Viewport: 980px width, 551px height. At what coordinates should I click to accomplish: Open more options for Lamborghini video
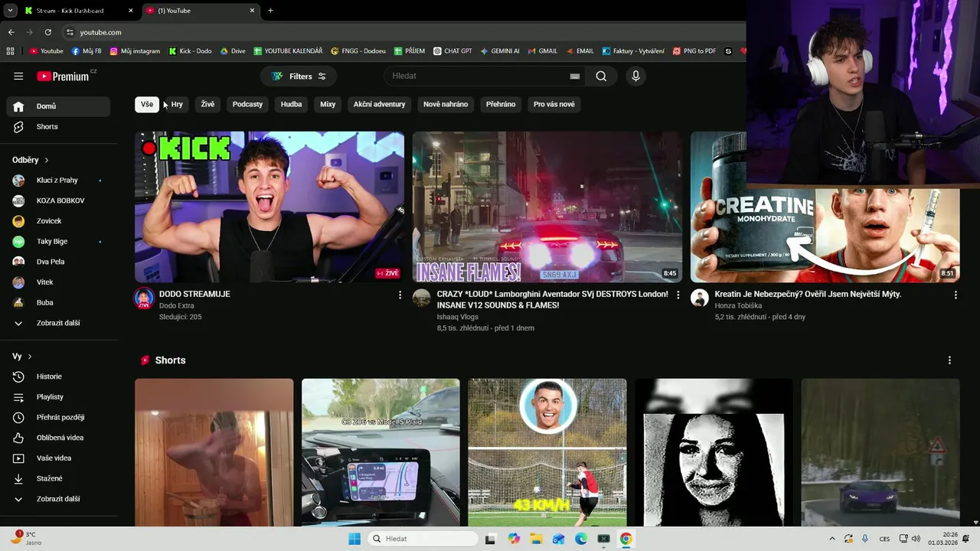pos(678,295)
